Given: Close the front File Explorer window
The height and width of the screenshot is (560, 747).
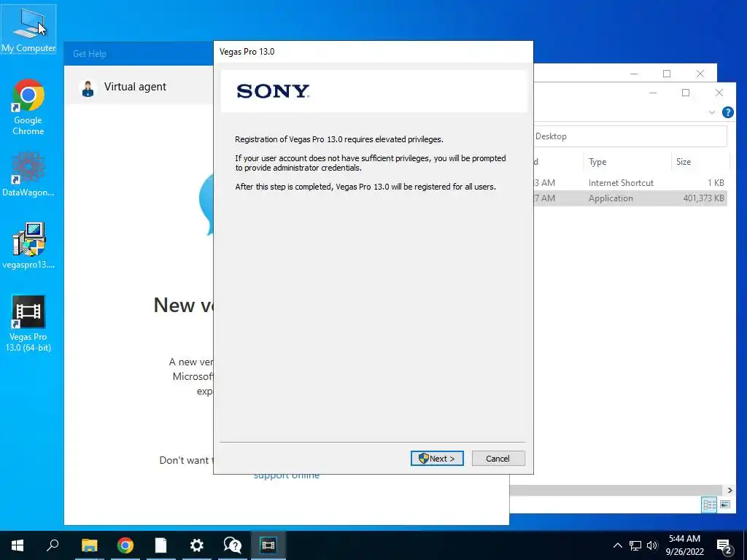Looking at the screenshot, I should point(719,93).
